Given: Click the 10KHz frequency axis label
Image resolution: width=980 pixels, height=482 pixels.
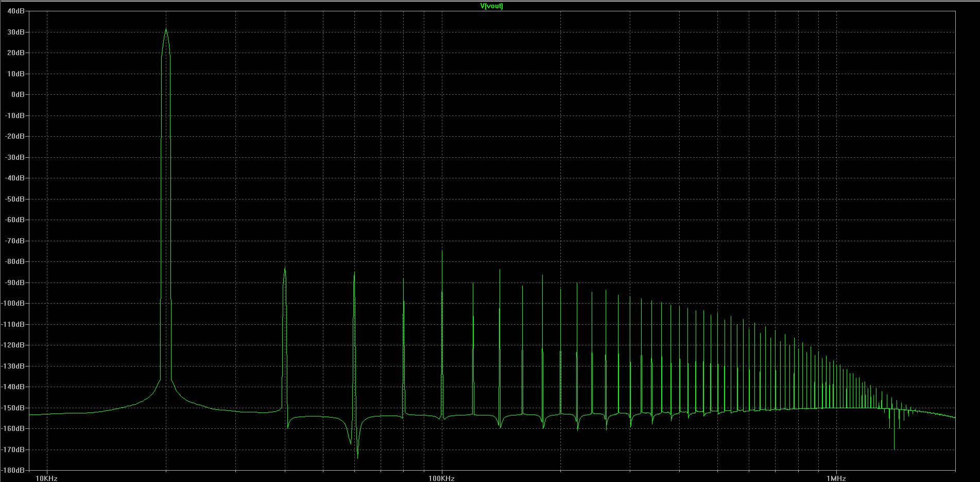Looking at the screenshot, I should (46, 478).
